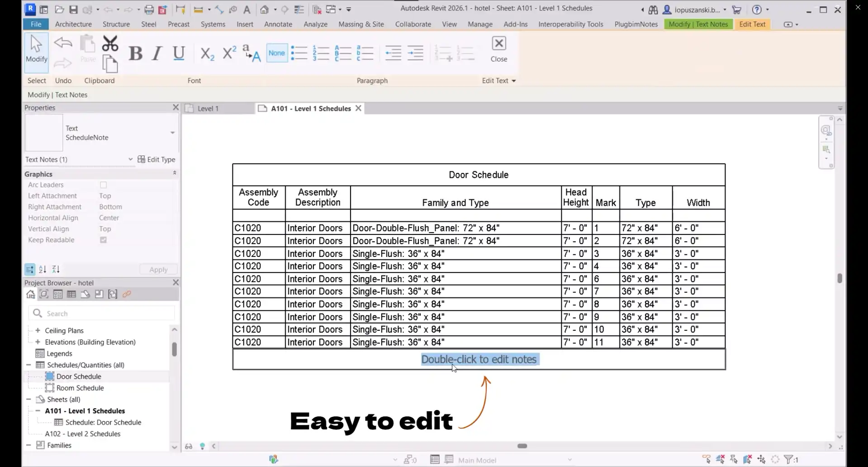Viewport: 868px width, 467px height.
Task: Click the selection filter icon in status bar
Action: click(788, 460)
